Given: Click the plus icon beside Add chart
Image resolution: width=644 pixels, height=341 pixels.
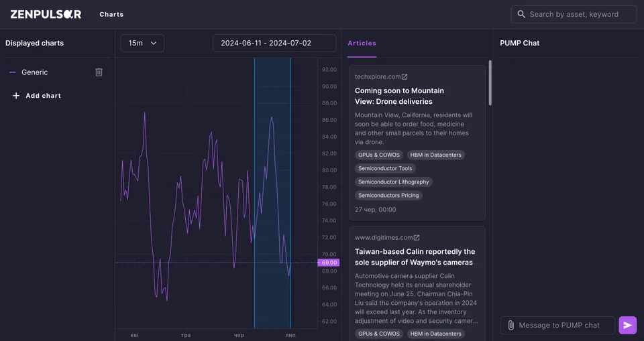Looking at the screenshot, I should pos(16,96).
